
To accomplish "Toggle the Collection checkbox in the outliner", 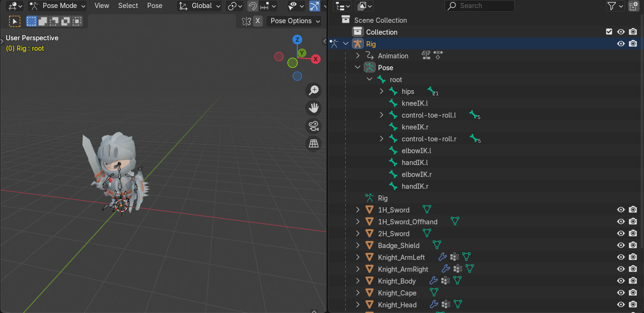I will tap(609, 31).
